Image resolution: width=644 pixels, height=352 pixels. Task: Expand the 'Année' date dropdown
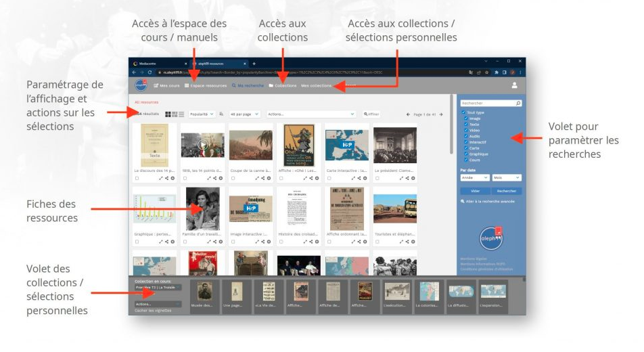(x=474, y=177)
